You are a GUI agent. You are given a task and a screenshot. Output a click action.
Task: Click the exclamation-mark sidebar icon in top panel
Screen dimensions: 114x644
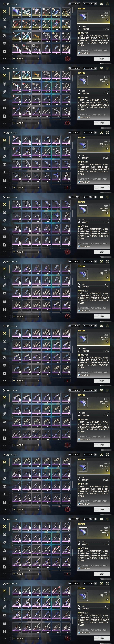pyautogui.click(x=4, y=52)
